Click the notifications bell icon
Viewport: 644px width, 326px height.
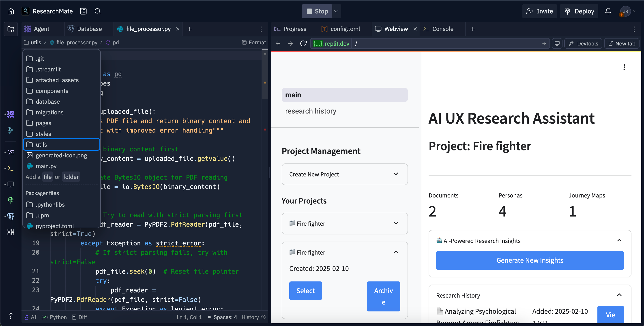[x=608, y=11]
